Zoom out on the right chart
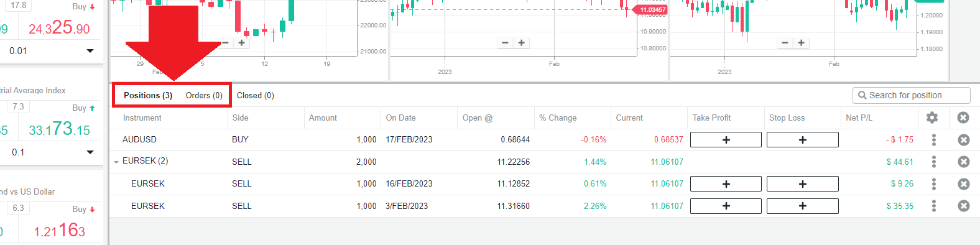980x245 pixels. [x=785, y=43]
